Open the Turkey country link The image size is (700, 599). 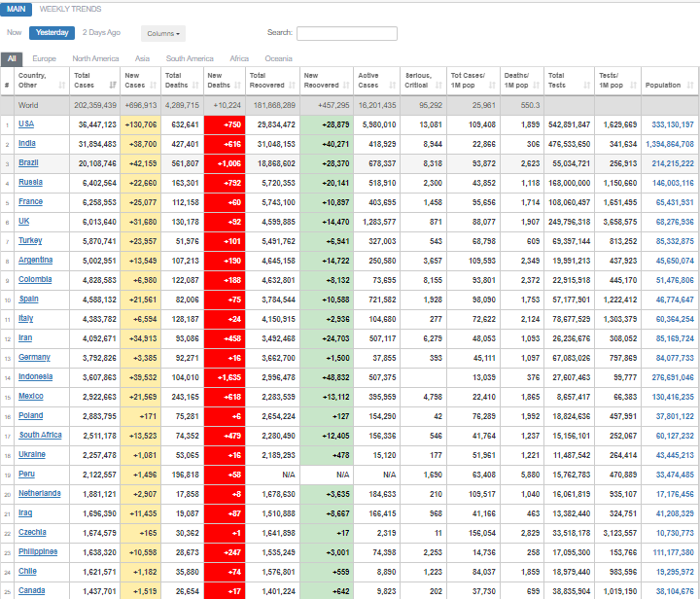point(30,240)
